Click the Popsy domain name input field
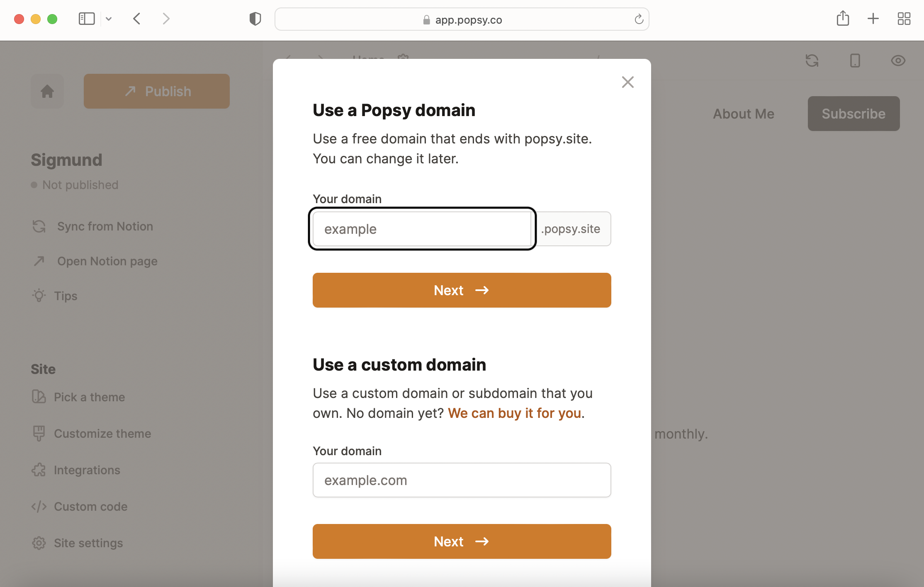Image resolution: width=924 pixels, height=587 pixels. tap(422, 229)
